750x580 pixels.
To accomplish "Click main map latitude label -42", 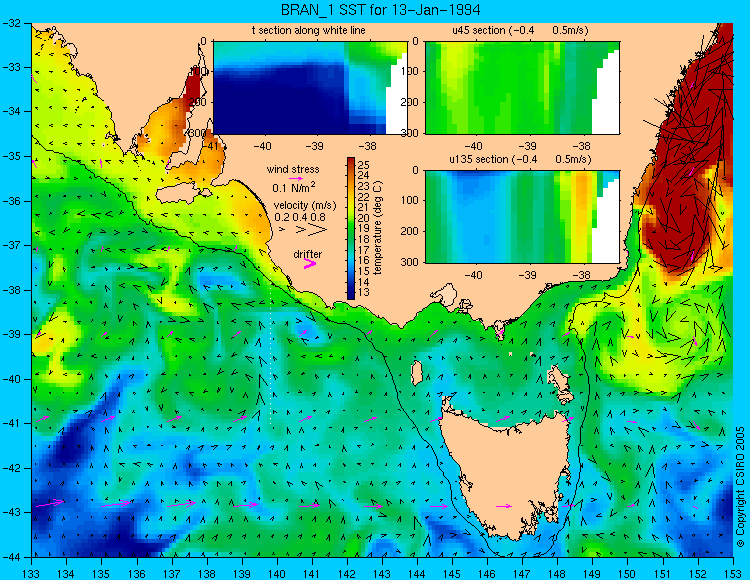I will pyautogui.click(x=13, y=468).
